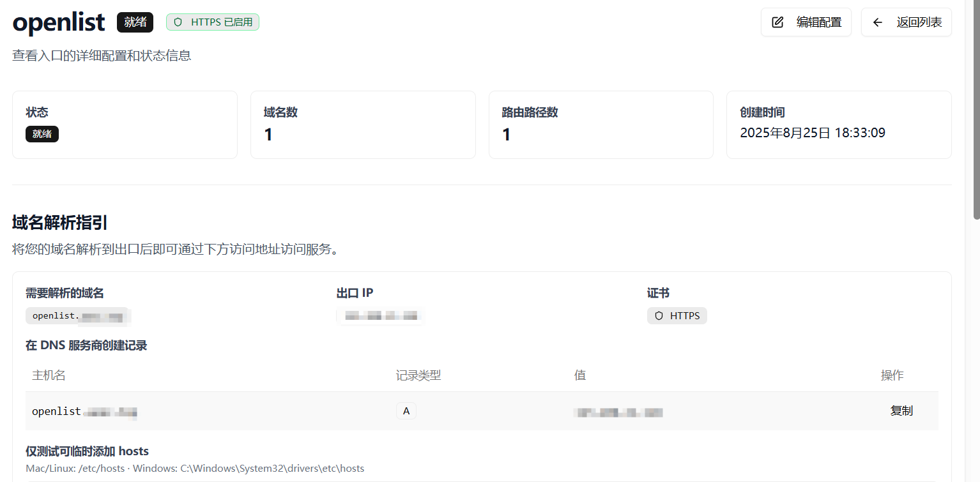
Task: Click the 状态 card label
Action: (x=37, y=112)
